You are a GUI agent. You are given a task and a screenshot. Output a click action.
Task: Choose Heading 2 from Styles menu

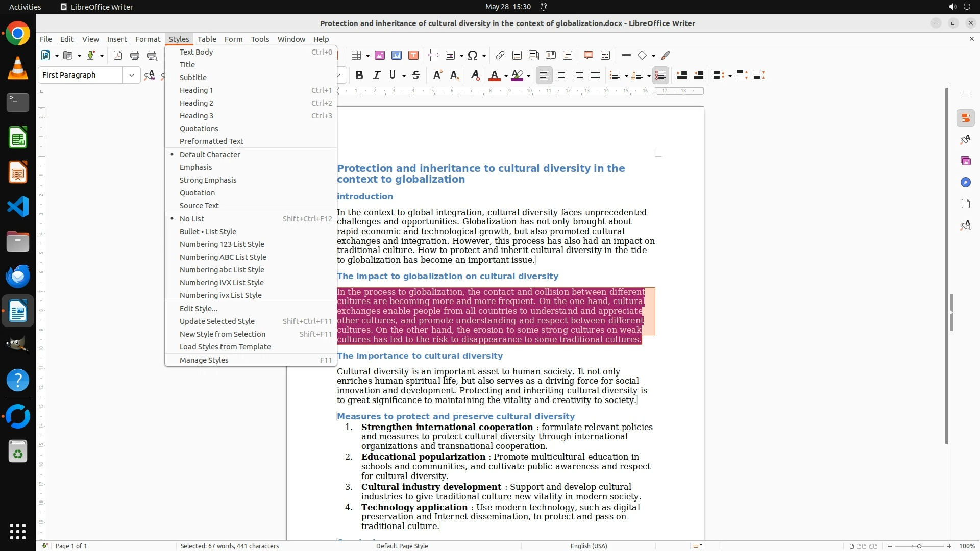pyautogui.click(x=196, y=103)
